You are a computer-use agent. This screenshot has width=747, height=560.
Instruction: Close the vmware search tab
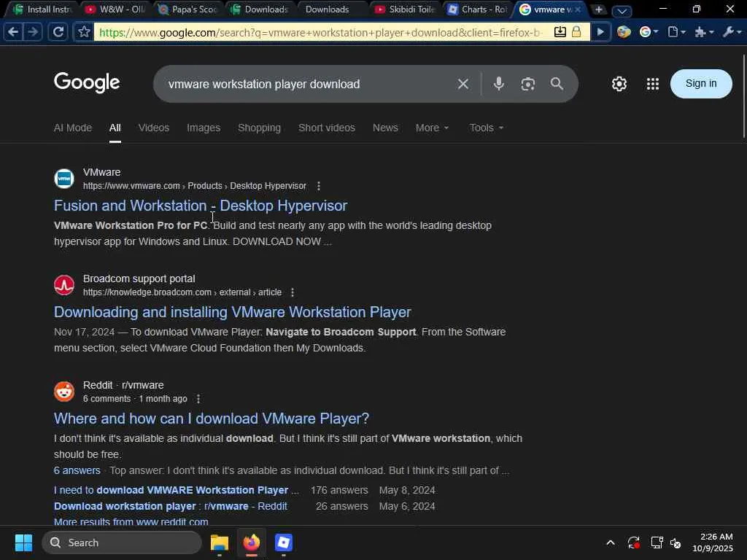pos(578,9)
